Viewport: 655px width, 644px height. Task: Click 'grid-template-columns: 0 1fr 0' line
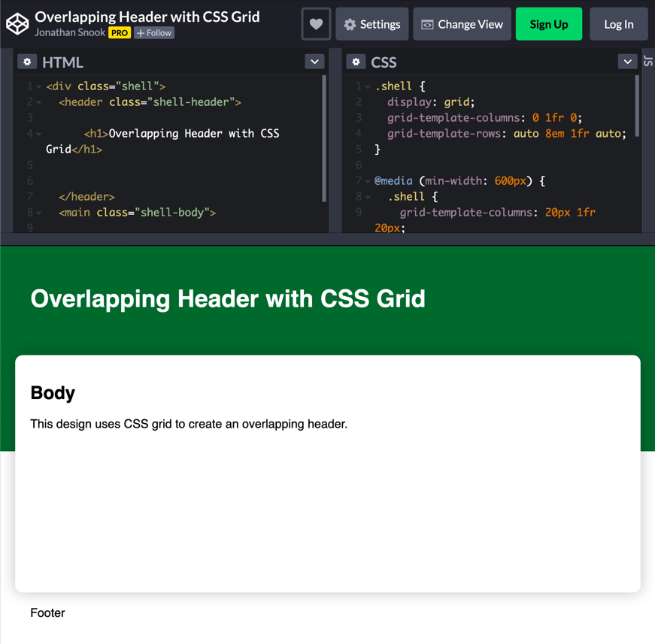click(484, 118)
